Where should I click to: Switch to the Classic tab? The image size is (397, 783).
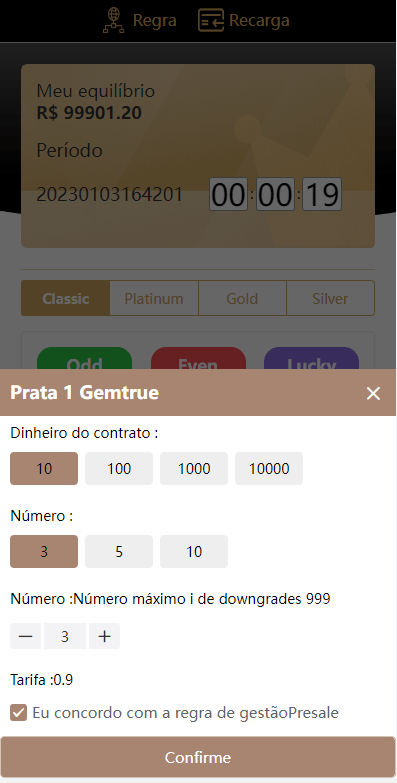click(x=65, y=298)
